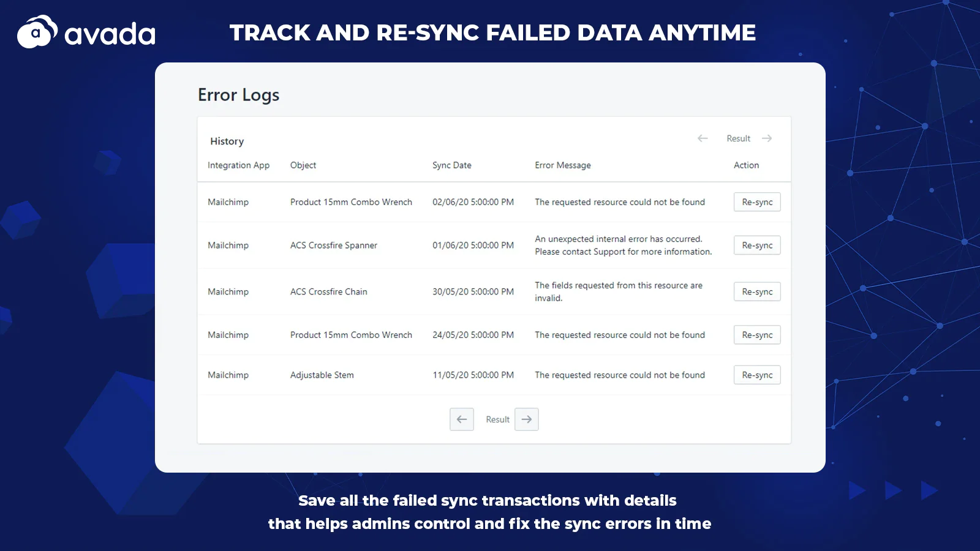Click the bottom previous page arrow button

pos(462,419)
